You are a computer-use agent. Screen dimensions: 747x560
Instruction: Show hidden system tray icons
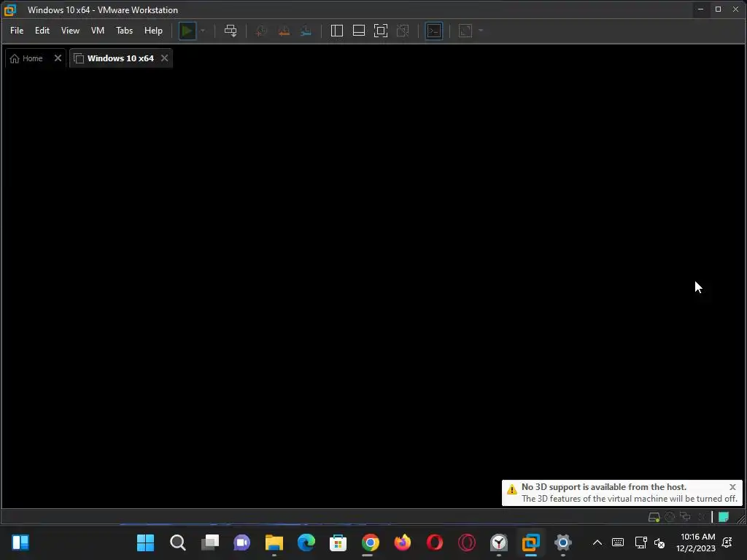pyautogui.click(x=597, y=542)
